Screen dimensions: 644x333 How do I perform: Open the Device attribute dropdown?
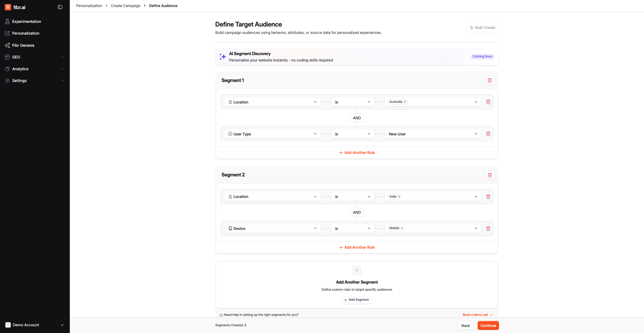[272, 228]
